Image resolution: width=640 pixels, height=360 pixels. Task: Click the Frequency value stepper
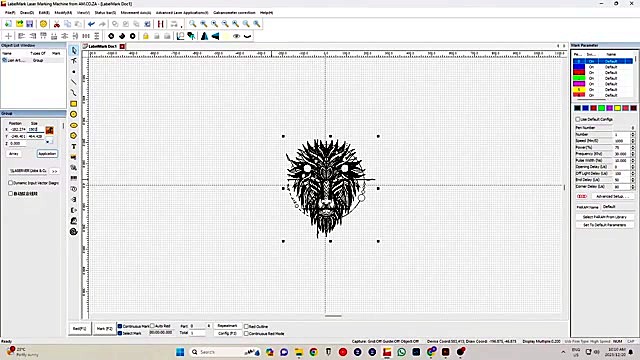[x=633, y=154]
